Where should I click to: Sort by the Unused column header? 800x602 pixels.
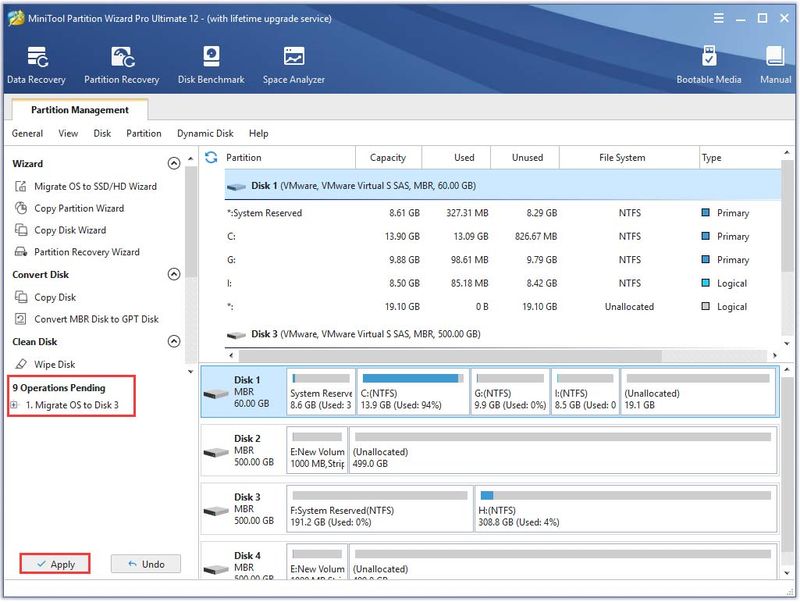click(x=525, y=157)
